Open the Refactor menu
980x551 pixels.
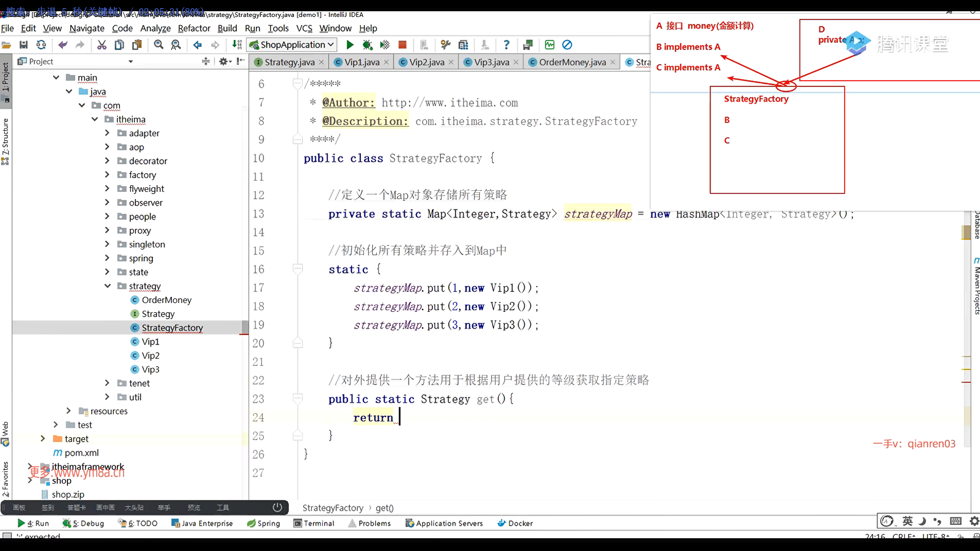point(194,29)
